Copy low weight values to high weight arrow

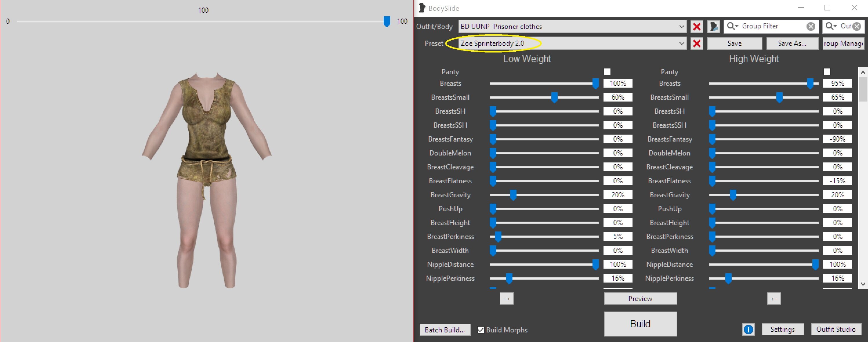click(506, 298)
